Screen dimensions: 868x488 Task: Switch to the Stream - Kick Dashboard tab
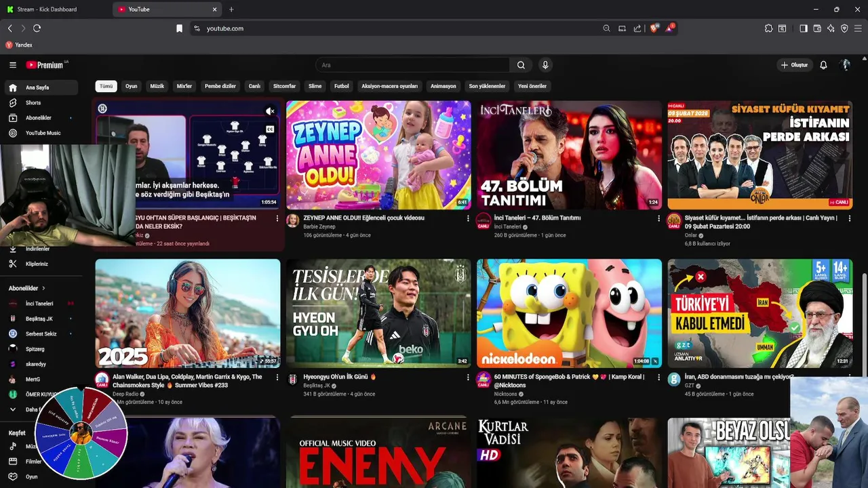[54, 9]
